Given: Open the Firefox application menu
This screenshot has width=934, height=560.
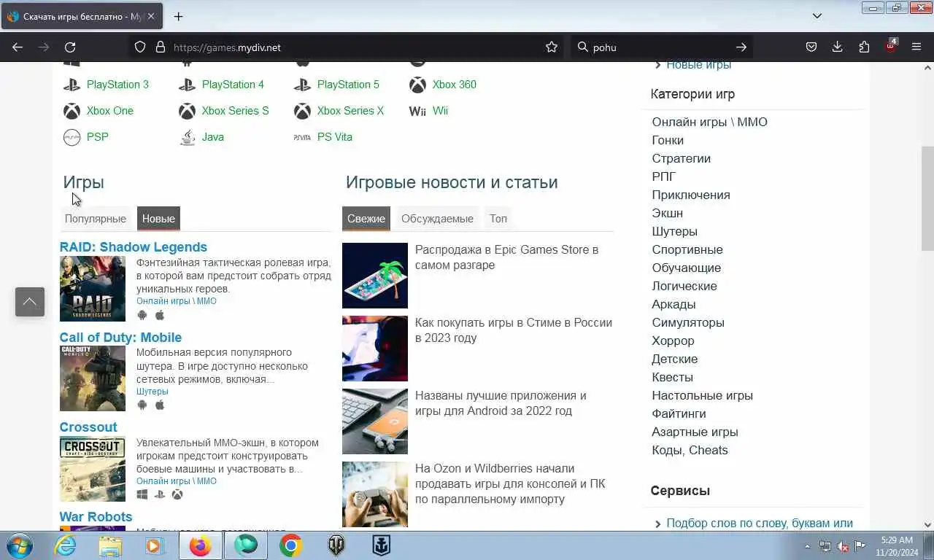Looking at the screenshot, I should coord(916,47).
